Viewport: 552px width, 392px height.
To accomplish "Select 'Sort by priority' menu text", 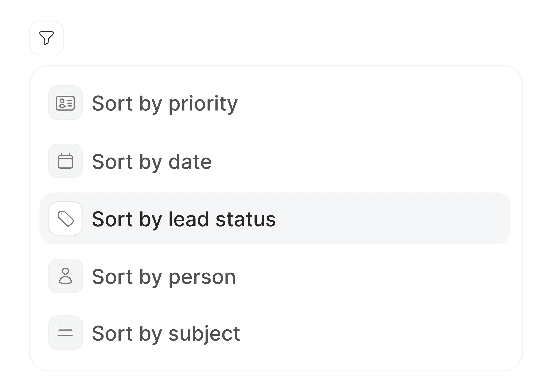I will pyautogui.click(x=165, y=104).
